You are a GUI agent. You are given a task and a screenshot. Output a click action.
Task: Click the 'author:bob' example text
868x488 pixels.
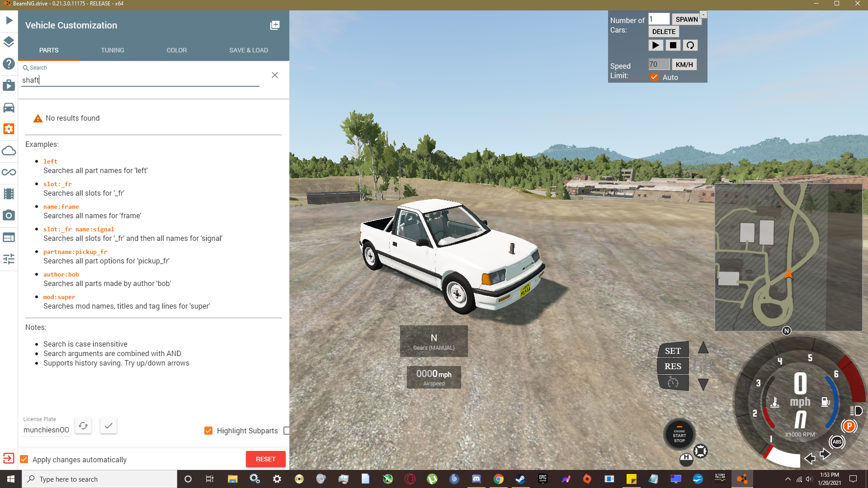(61, 274)
